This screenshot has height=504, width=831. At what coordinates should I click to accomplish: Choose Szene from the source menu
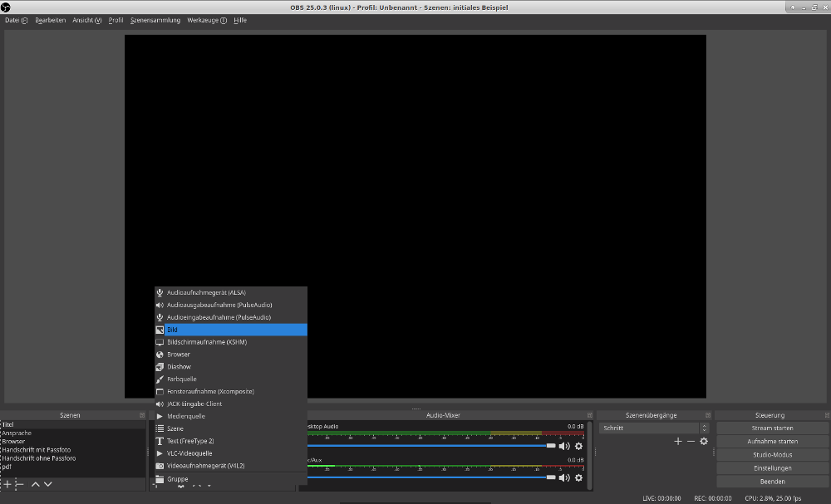[231, 428]
